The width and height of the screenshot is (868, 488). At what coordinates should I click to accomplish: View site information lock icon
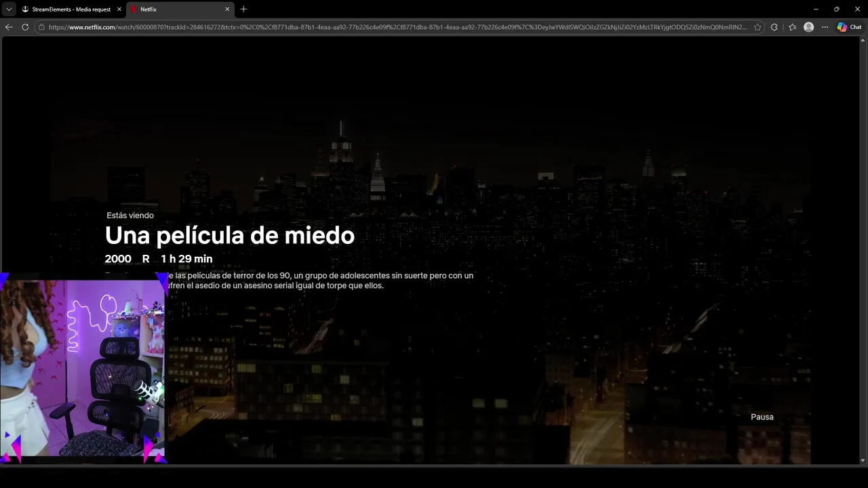(x=41, y=27)
